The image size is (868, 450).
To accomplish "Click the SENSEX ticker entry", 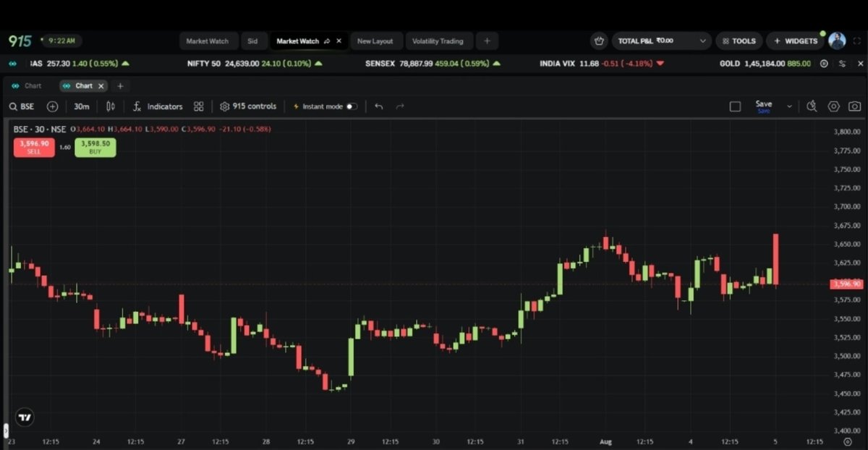I will 433,64.
